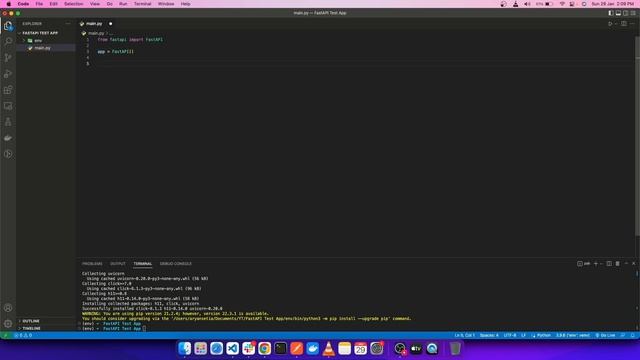
Task: Open the Explorer view in the activity bar
Action: point(8,26)
